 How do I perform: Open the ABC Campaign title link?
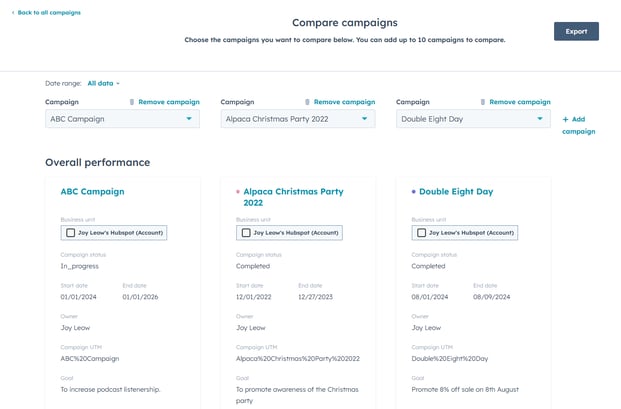point(92,192)
